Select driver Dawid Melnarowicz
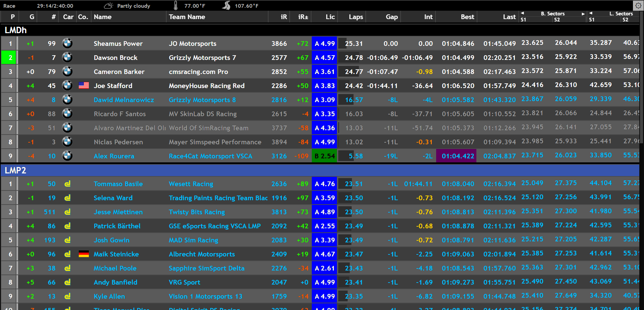 coord(124,100)
